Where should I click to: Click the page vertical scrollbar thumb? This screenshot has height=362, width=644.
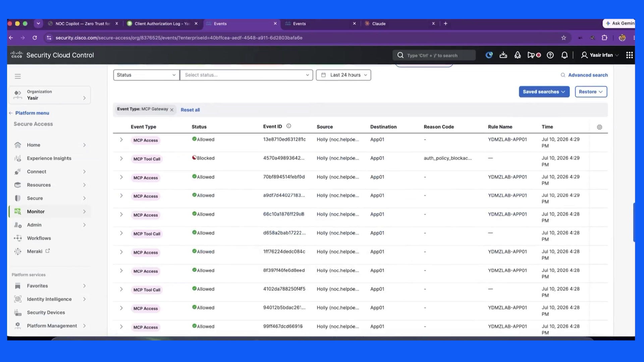point(634,222)
